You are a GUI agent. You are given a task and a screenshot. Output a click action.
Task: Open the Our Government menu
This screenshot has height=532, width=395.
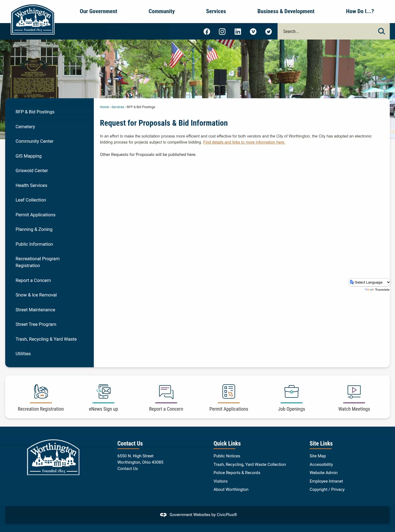tap(98, 11)
